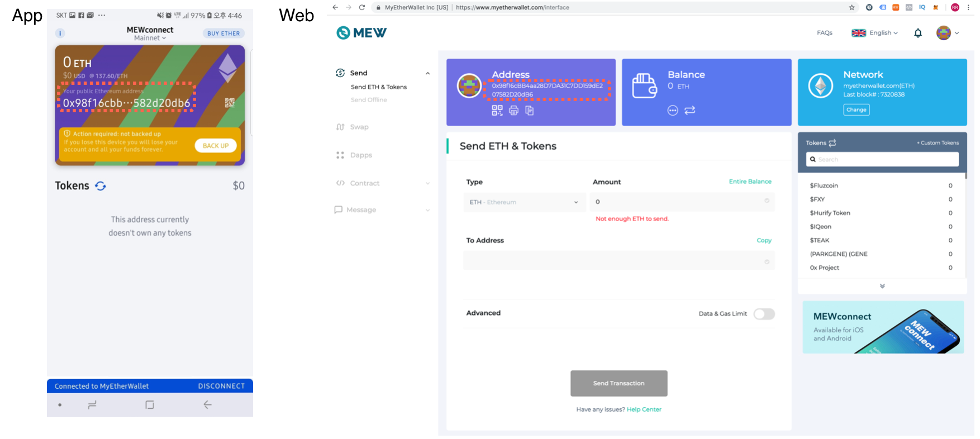Screen dimensions: 980x439
Task: Tap the Android back arrow in app
Action: (207, 405)
